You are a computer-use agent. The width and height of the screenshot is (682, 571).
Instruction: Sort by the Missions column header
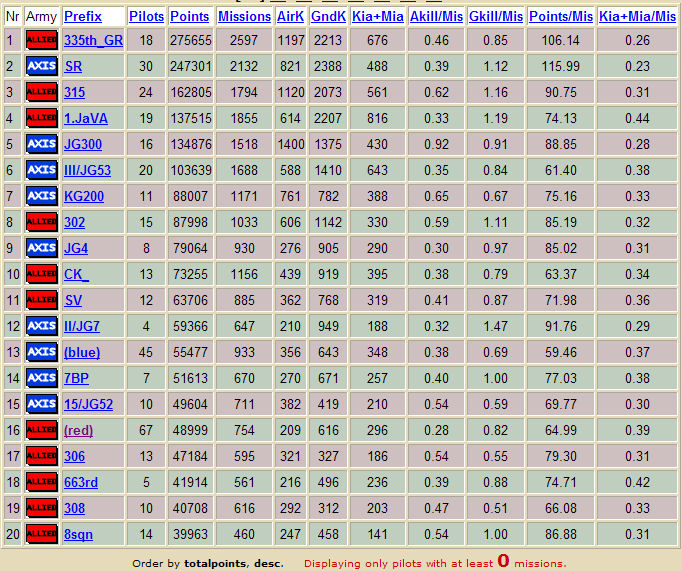pyautogui.click(x=244, y=17)
